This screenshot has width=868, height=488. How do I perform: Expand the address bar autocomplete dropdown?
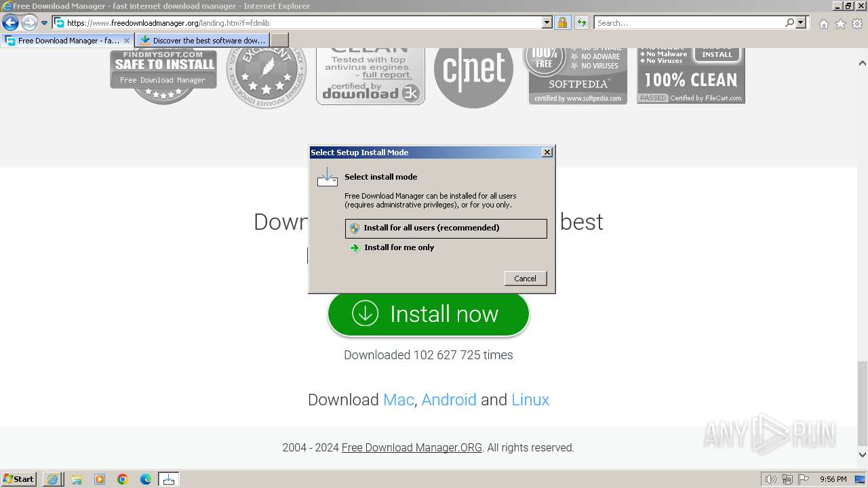pyautogui.click(x=547, y=23)
